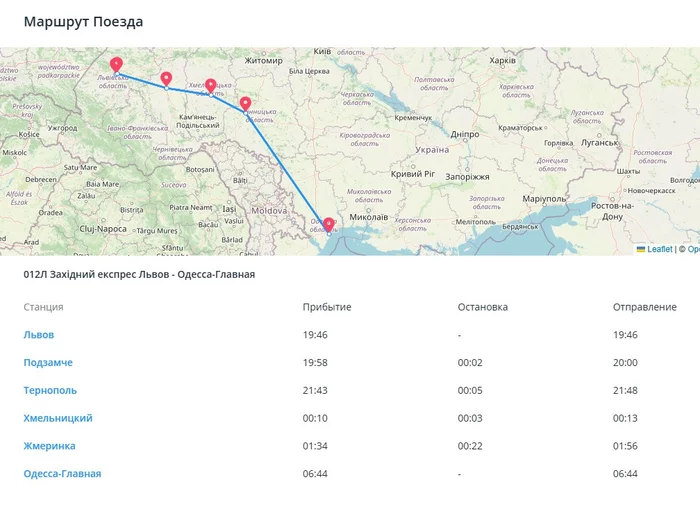Click the Отправление column header

644,307
